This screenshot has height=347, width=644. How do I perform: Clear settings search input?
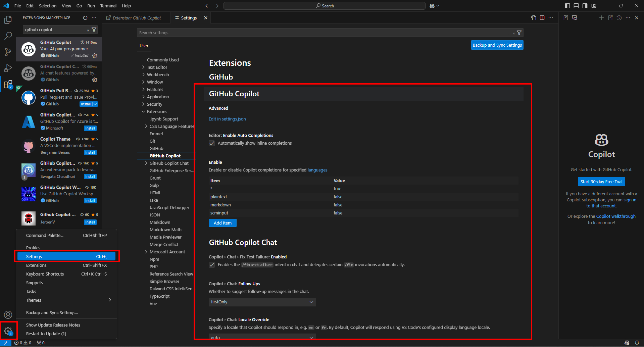512,33
